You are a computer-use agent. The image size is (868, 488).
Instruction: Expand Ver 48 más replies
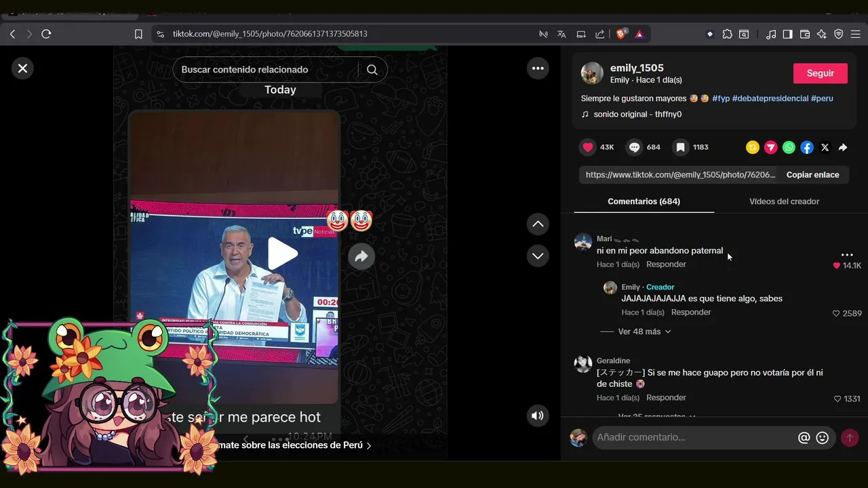(x=644, y=331)
